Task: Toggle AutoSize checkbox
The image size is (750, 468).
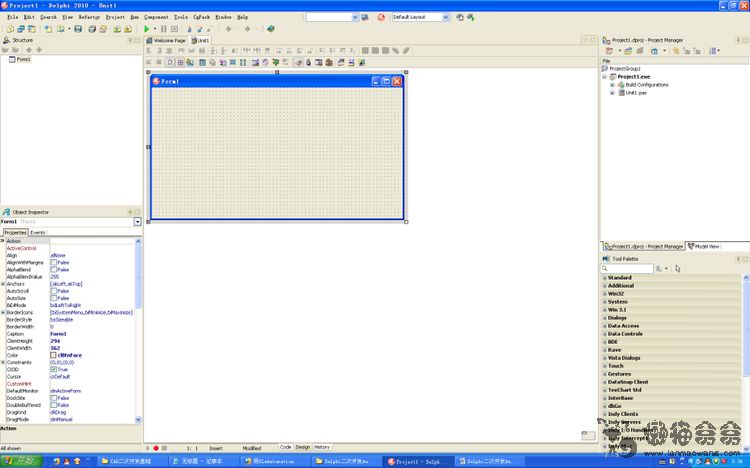Action: coord(54,298)
